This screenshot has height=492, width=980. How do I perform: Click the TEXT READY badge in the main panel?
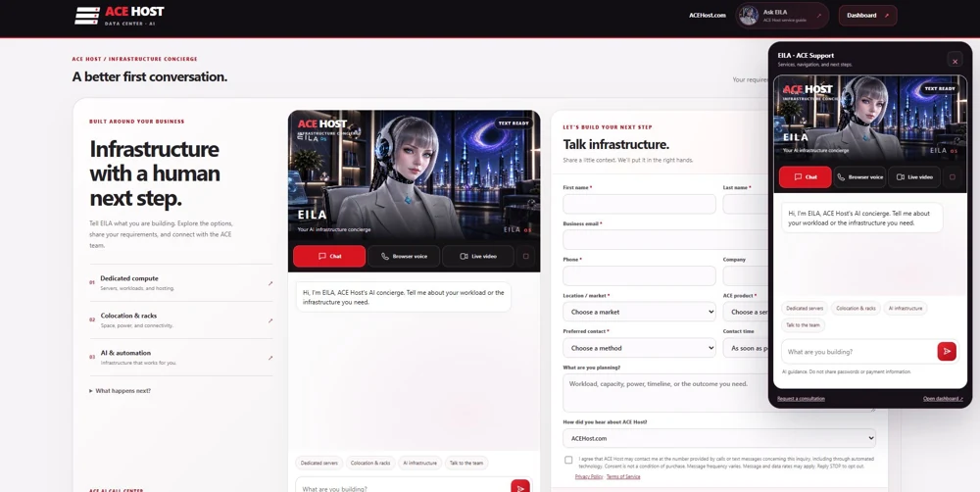tap(514, 123)
